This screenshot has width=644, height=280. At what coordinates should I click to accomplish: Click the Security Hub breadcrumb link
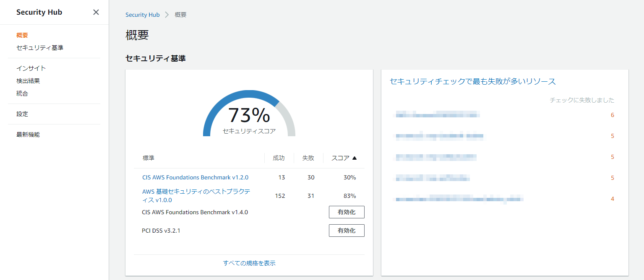click(x=143, y=15)
